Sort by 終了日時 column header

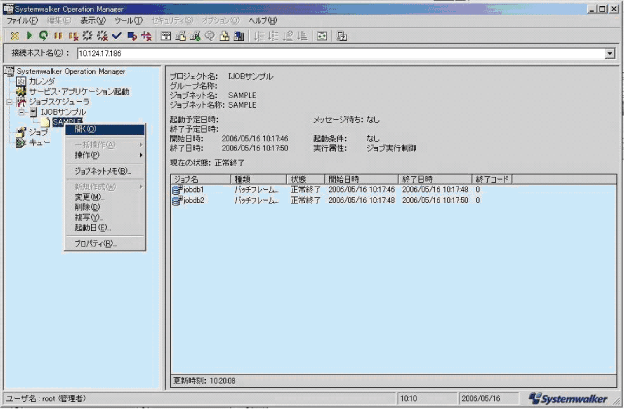pos(435,179)
